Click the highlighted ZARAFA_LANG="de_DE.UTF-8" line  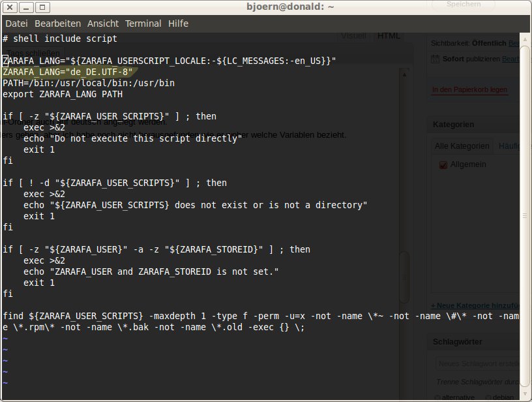point(68,72)
